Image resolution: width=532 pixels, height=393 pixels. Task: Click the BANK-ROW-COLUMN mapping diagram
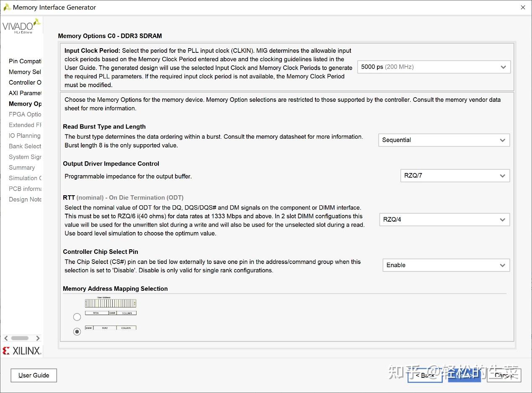pyautogui.click(x=111, y=328)
